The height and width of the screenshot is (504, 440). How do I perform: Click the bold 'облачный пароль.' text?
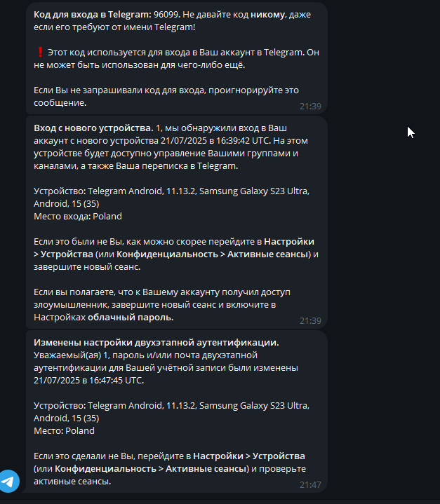point(131,318)
